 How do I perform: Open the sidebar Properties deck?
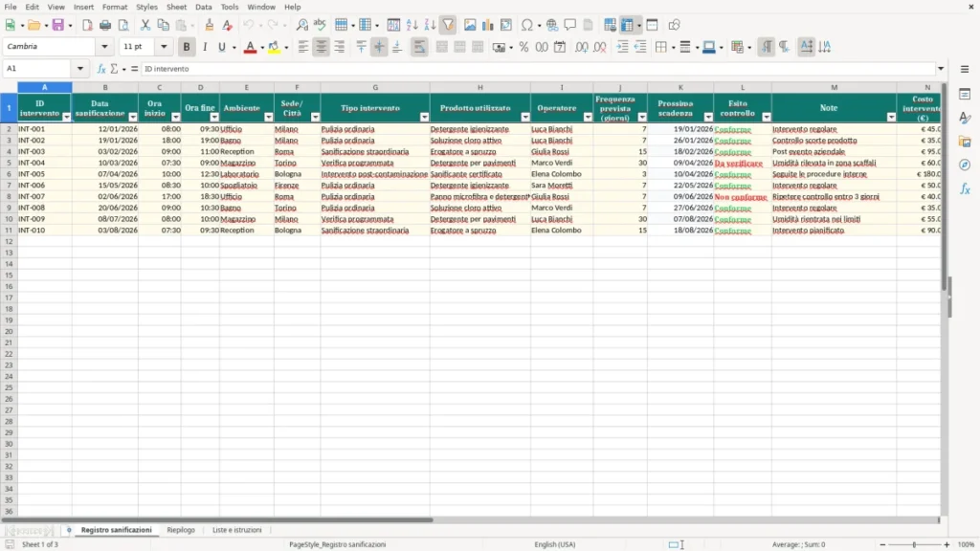[x=965, y=95]
